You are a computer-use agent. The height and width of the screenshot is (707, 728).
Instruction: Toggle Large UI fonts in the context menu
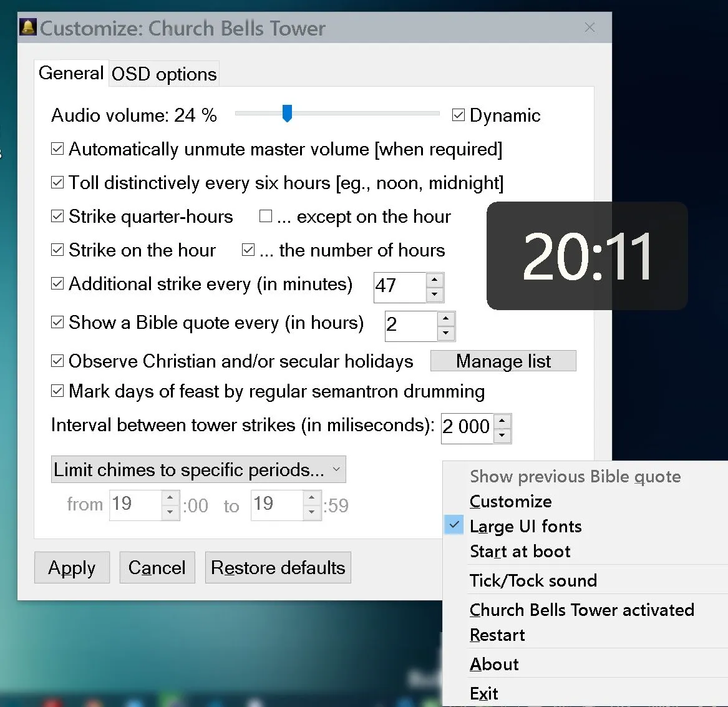[x=526, y=526]
